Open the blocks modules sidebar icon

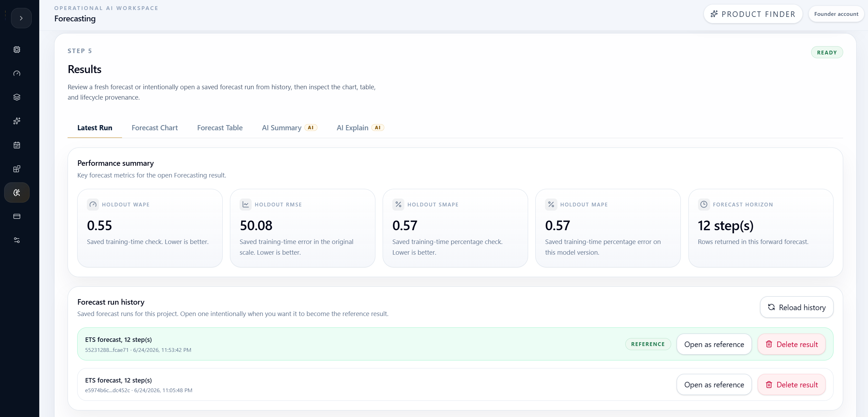(17, 169)
